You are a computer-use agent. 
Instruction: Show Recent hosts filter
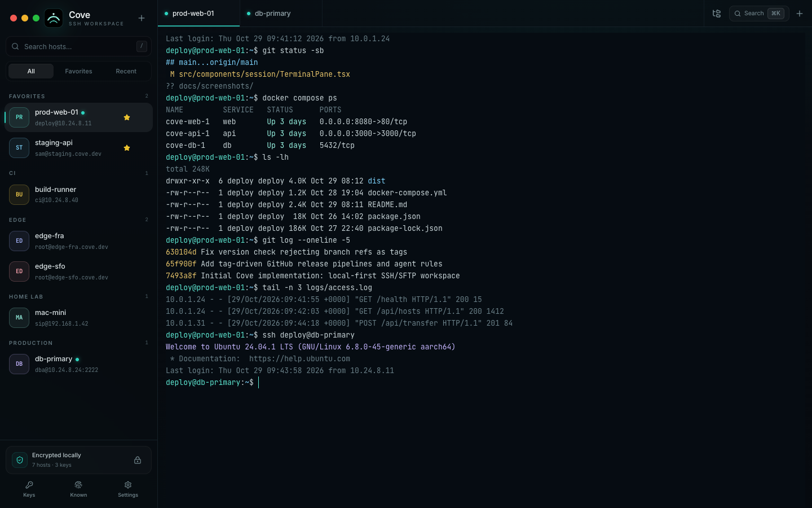pos(126,71)
